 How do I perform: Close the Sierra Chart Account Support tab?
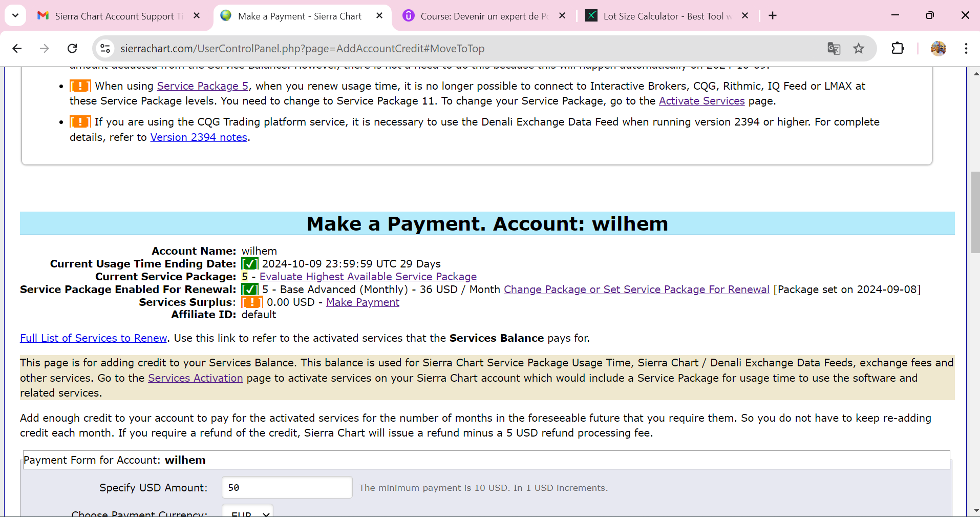click(197, 16)
